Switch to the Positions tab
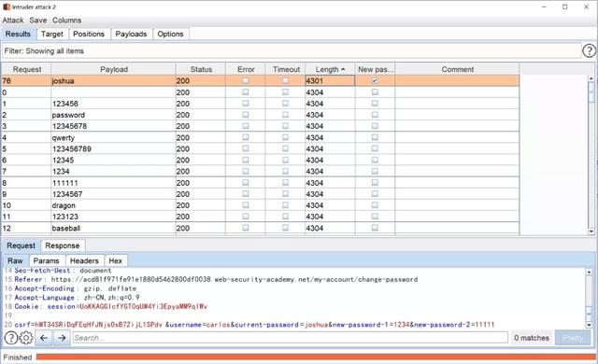 coord(89,34)
